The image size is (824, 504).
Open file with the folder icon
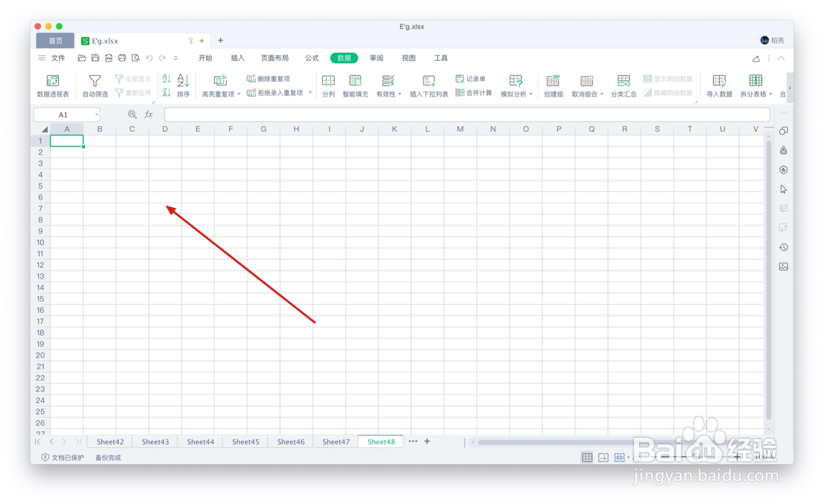tap(82, 58)
